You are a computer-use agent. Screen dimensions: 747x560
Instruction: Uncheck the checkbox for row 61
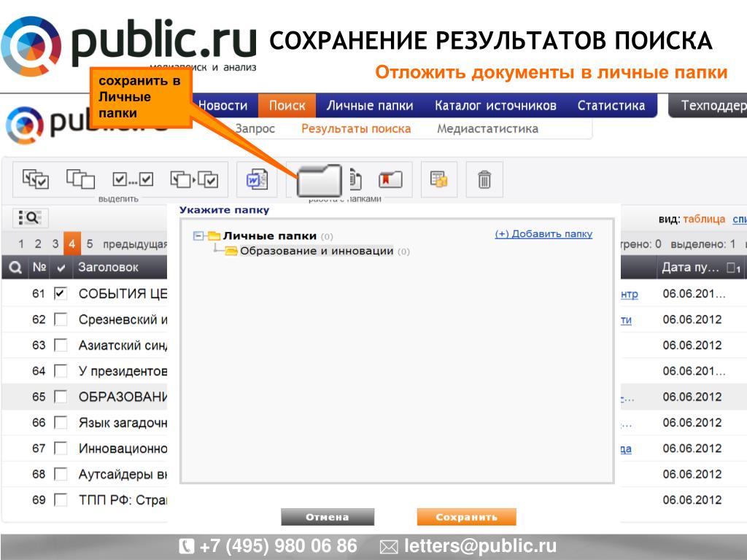click(x=61, y=293)
